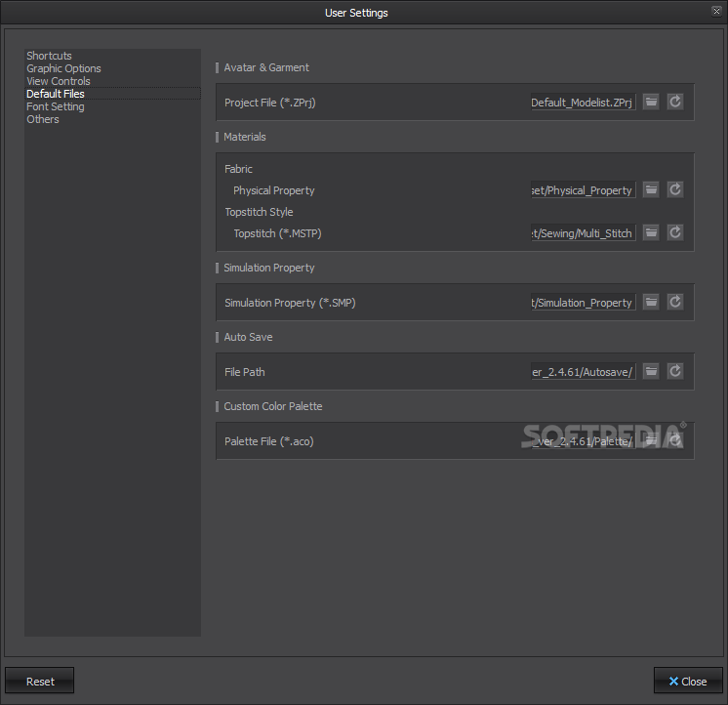
Task: Browse for Palette File (*.aco)
Action: point(651,440)
